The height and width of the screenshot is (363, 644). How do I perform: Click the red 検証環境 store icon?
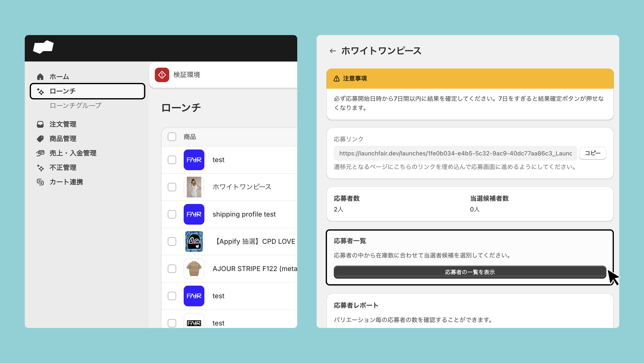click(162, 75)
